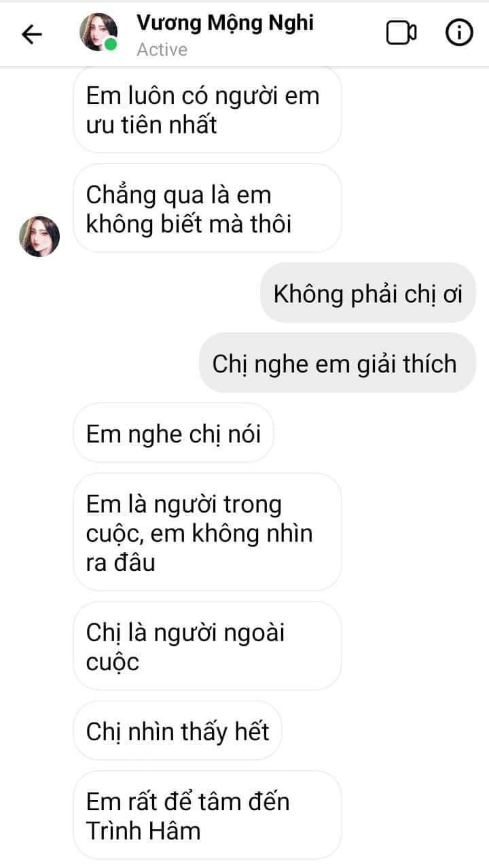Select message "Chị là người ngoài cuộc"
The width and height of the screenshot is (489, 868).
click(206, 646)
